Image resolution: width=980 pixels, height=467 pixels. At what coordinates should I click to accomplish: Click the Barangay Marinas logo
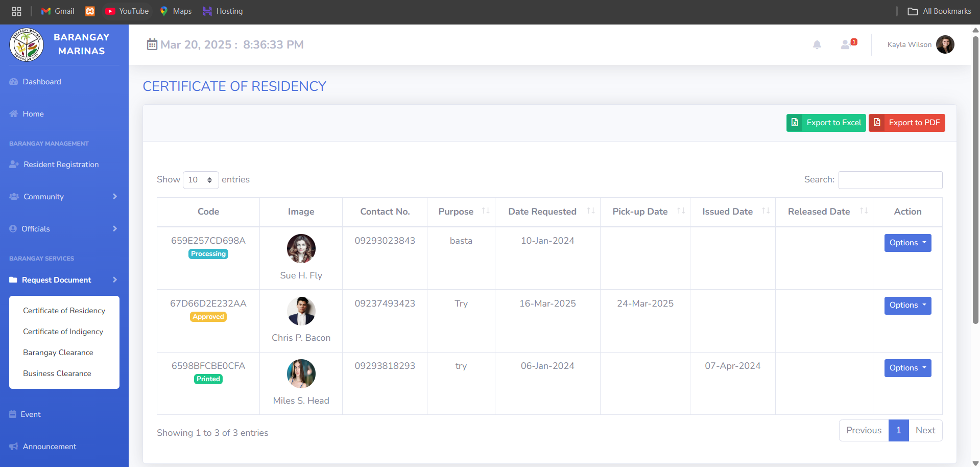click(x=27, y=44)
